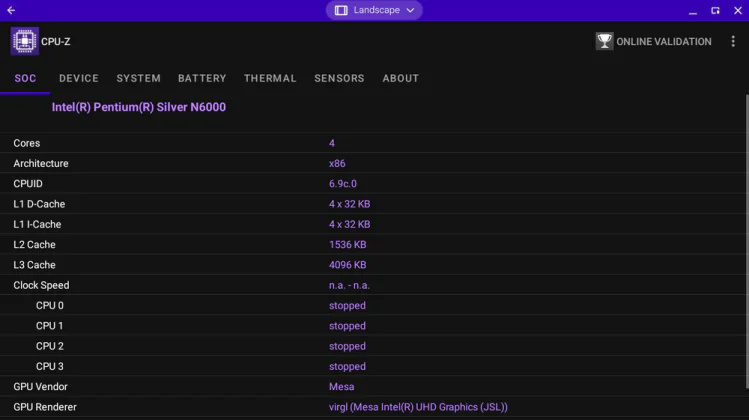Click the CPU-Z chip logo icon
The width and height of the screenshot is (749, 420).
24,42
